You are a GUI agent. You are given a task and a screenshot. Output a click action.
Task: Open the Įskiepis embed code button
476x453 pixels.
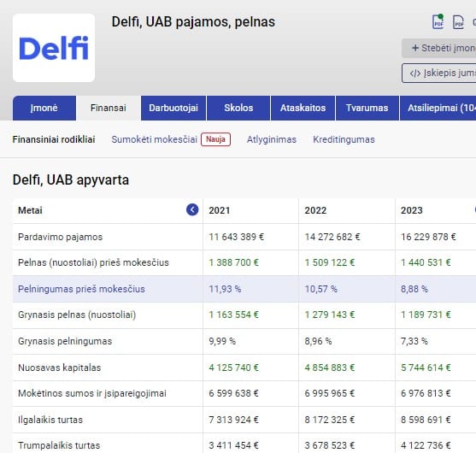(x=439, y=73)
